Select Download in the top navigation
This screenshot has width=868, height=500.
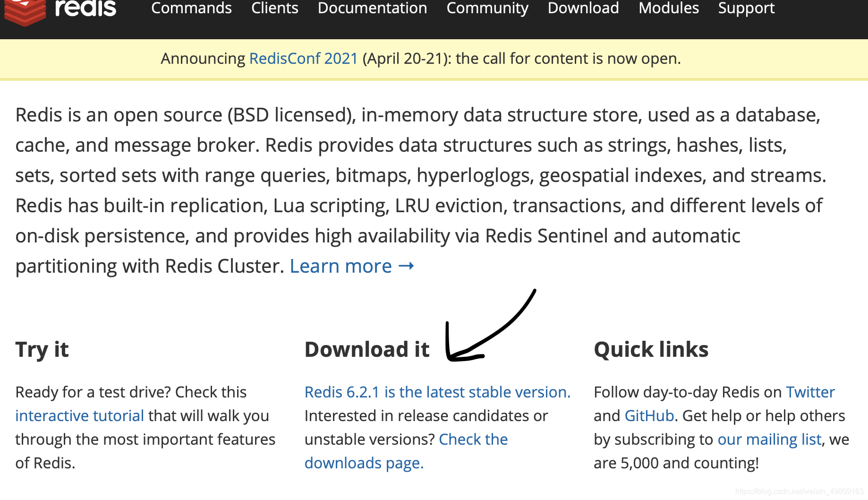pos(583,8)
